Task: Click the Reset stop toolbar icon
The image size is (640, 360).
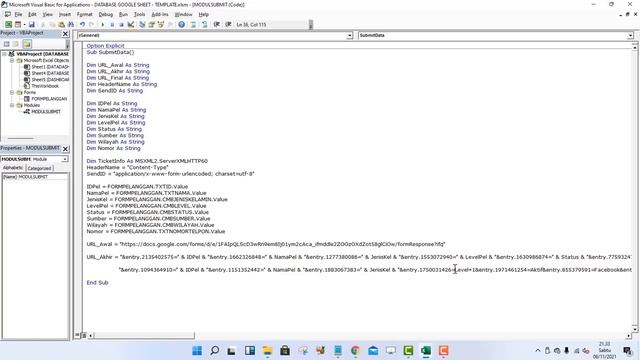Action: 121,24
